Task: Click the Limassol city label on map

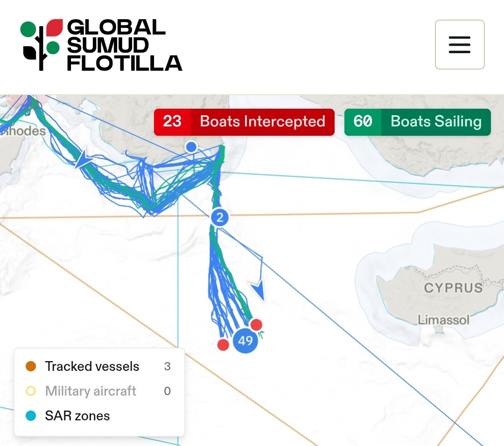Action: click(444, 320)
